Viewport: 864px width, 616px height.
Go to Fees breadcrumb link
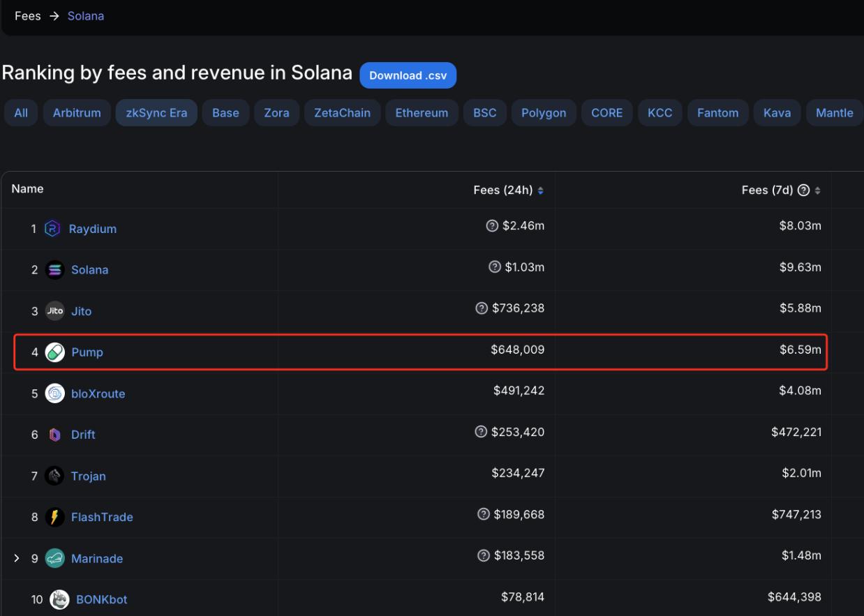tap(28, 16)
